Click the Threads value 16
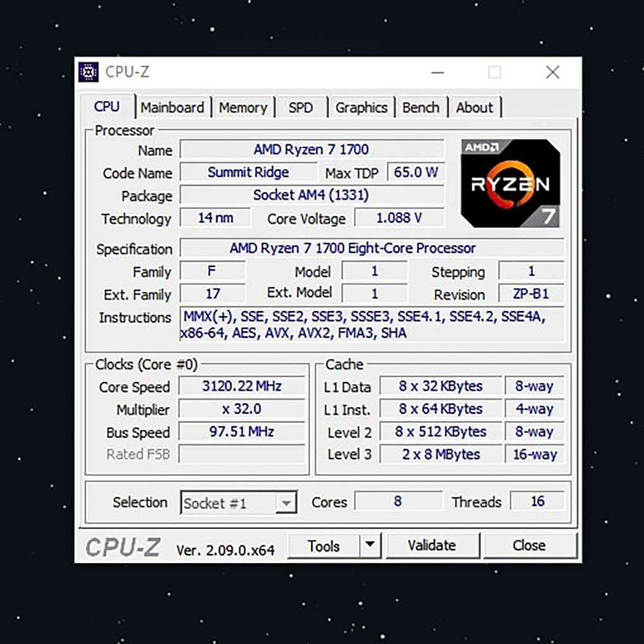644x644 pixels. pos(537,501)
